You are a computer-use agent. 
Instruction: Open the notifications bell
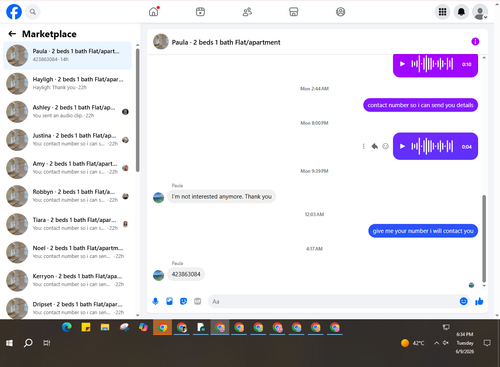coord(461,12)
